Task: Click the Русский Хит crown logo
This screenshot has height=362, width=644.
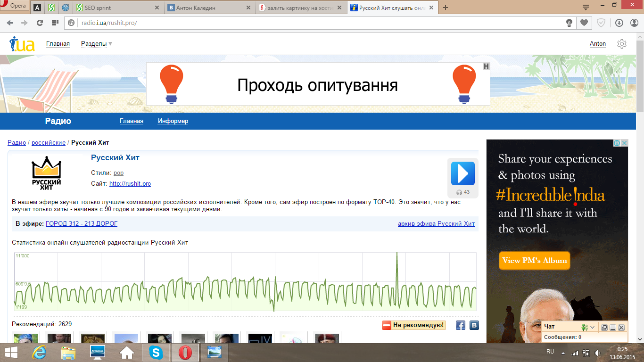Action: (x=46, y=173)
